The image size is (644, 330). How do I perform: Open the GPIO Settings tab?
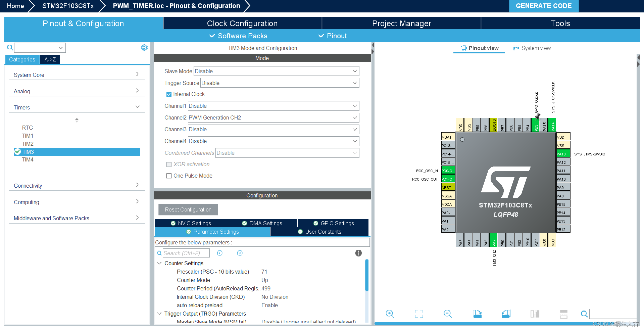(x=333, y=223)
